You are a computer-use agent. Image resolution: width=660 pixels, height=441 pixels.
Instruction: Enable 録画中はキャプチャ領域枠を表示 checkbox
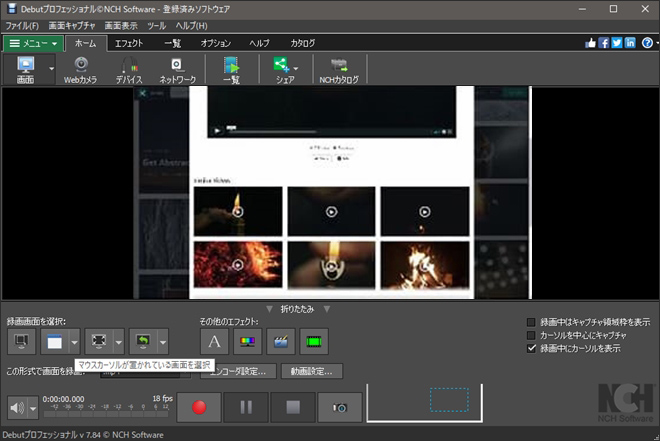(531, 322)
